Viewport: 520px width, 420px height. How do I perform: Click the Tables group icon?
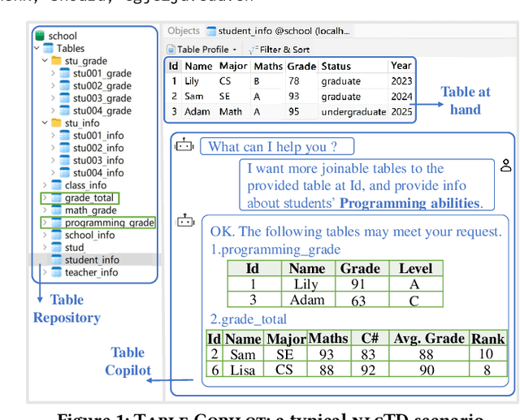(48, 48)
